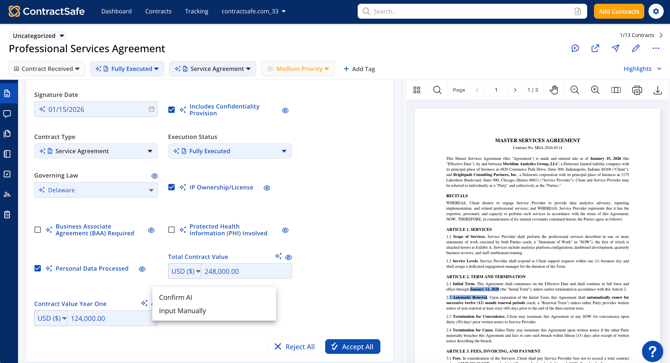
Task: Open contractsafe.com_33 account menu
Action: (253, 12)
